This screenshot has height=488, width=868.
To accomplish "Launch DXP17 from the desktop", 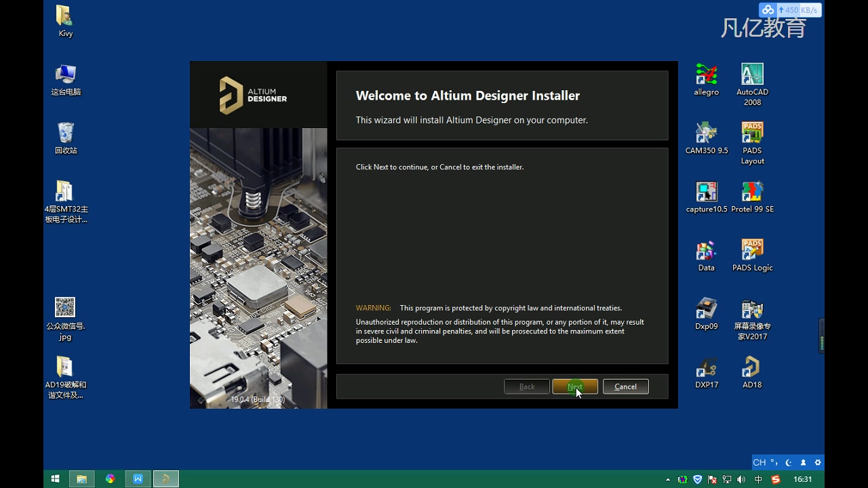I will [x=706, y=367].
